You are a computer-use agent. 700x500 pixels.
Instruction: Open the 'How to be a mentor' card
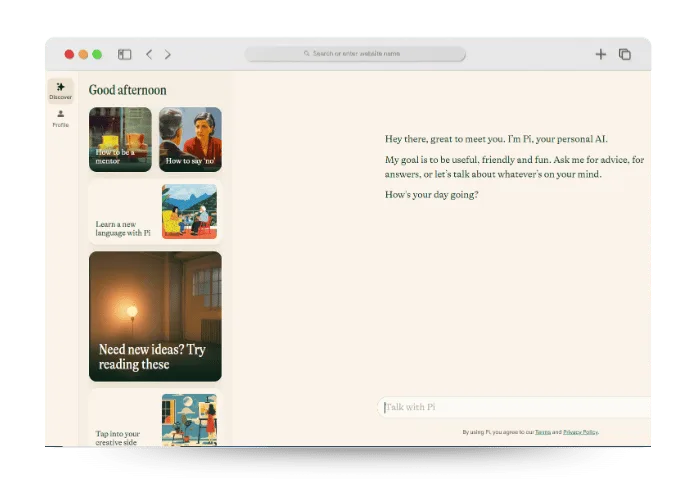(x=120, y=139)
